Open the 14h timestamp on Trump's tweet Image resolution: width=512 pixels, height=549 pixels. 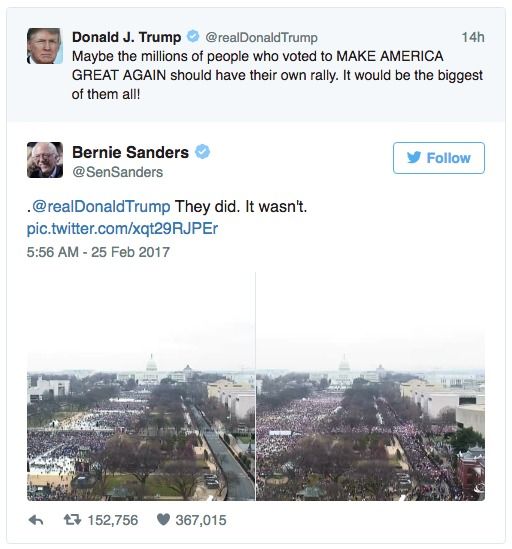[x=473, y=37]
